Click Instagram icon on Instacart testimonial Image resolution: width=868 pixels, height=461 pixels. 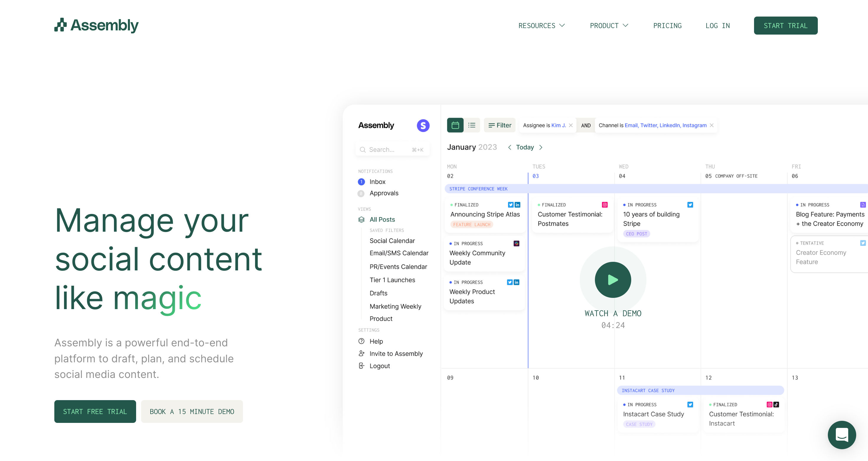click(769, 405)
